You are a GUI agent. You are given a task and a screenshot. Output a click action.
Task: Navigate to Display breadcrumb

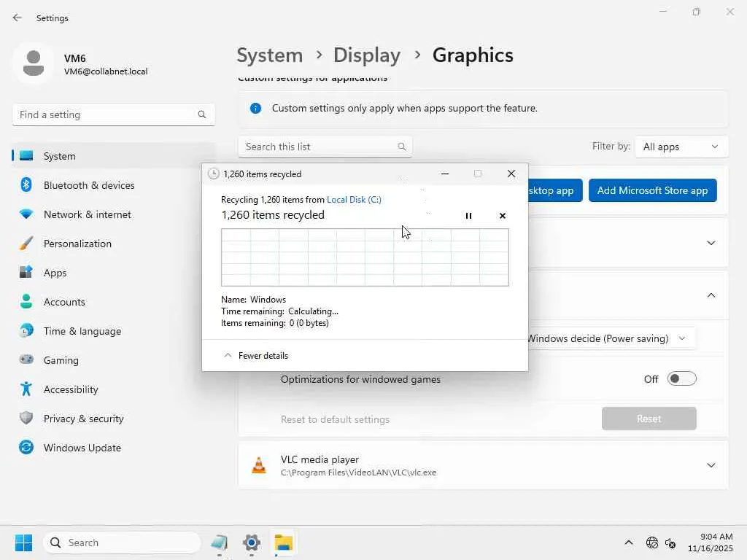367,55
